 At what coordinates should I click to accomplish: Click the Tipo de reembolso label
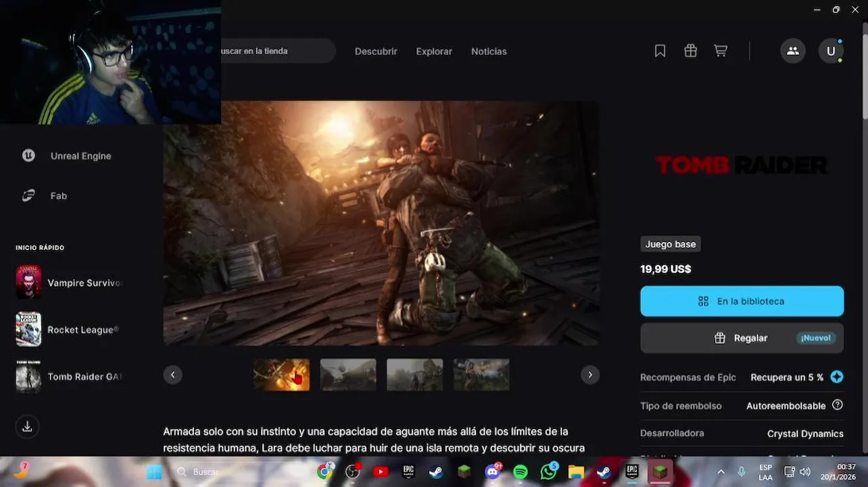tap(681, 406)
